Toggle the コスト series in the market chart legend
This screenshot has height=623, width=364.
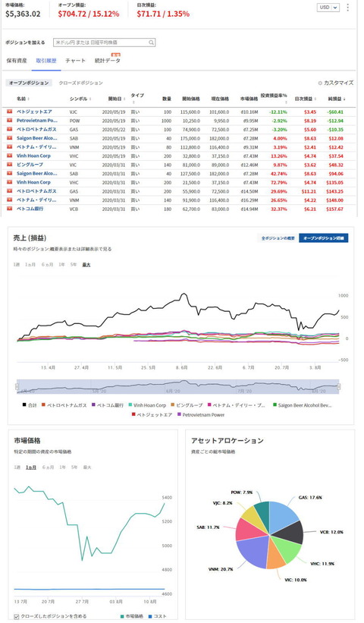point(157,616)
